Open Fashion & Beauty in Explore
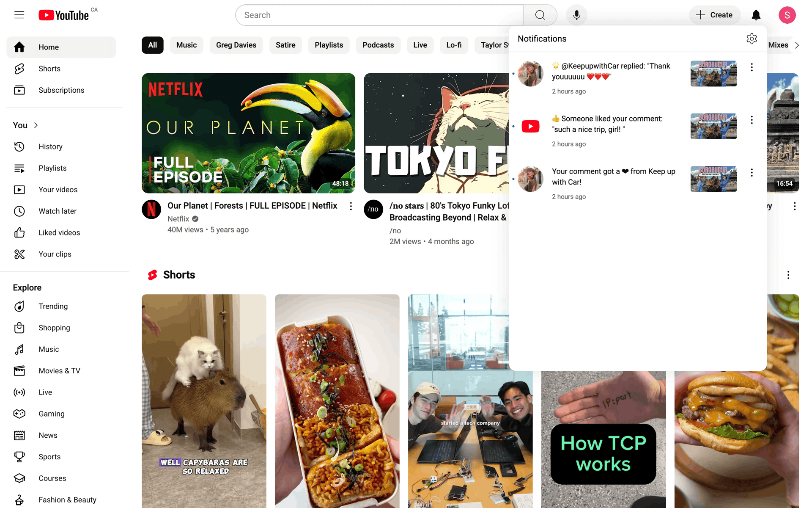The width and height of the screenshot is (812, 508). coord(61,500)
